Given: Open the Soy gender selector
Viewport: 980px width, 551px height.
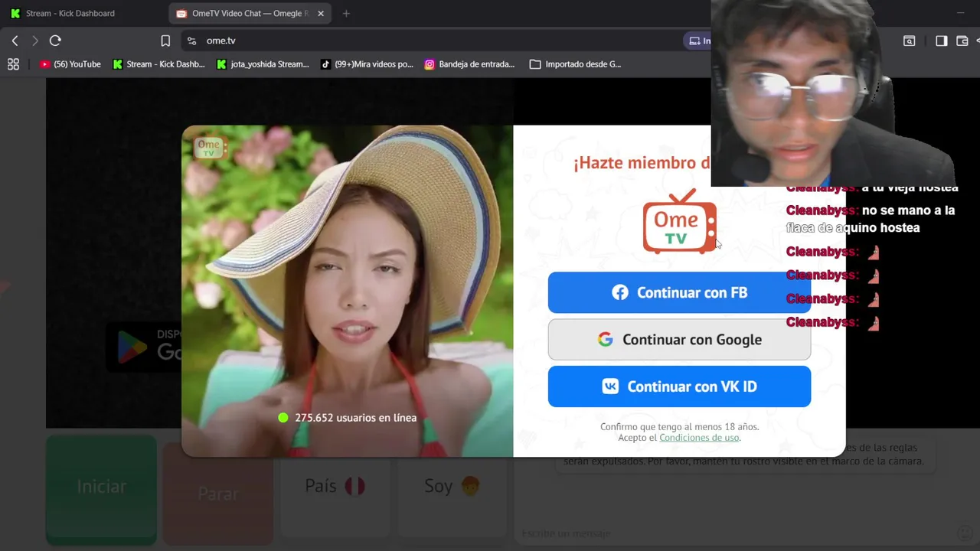Looking at the screenshot, I should 452,487.
